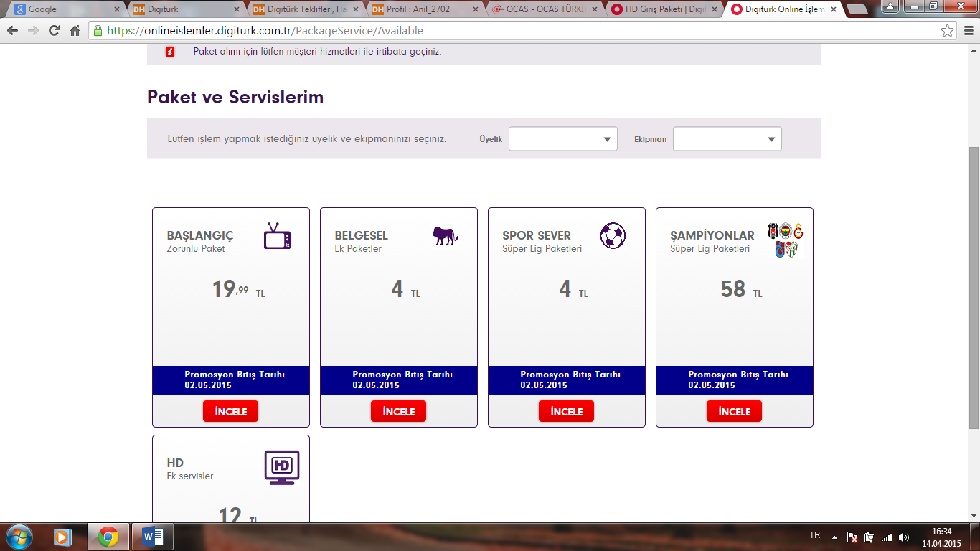Open Word from the taskbar

[x=153, y=537]
